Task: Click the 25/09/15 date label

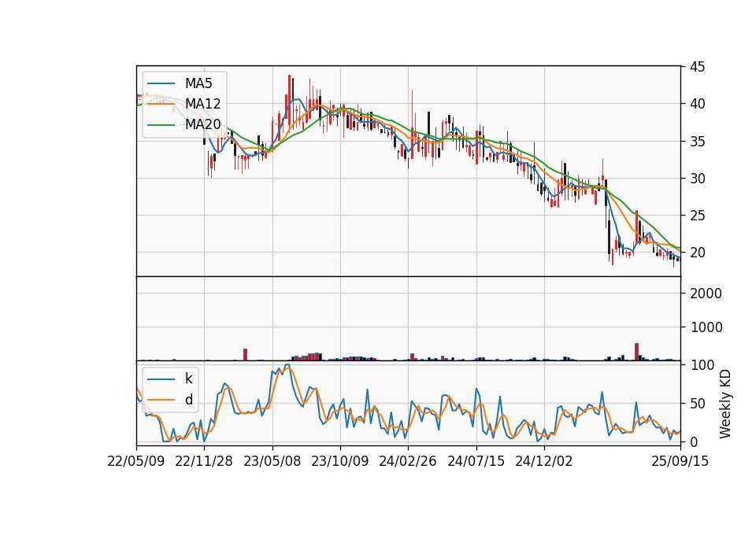Action: [x=680, y=461]
